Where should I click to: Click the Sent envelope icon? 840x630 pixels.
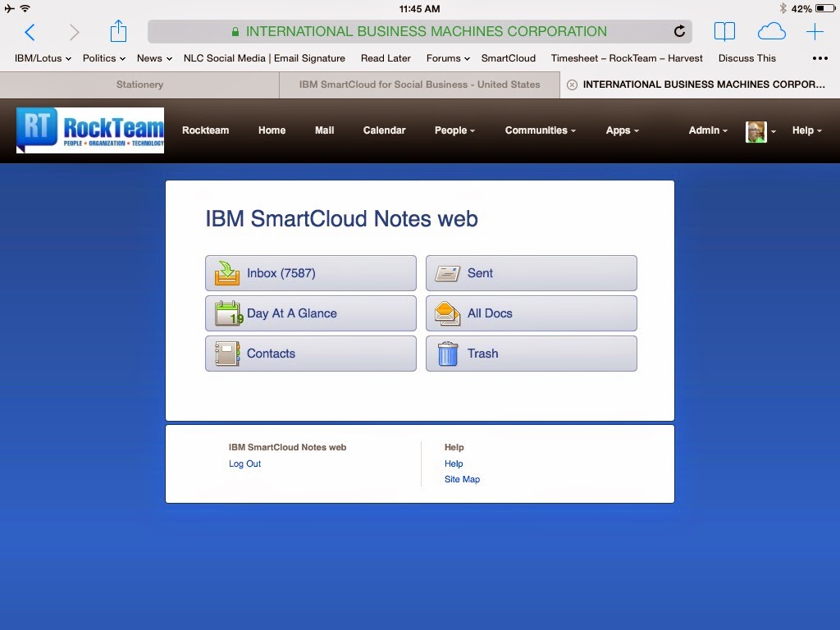click(x=447, y=273)
